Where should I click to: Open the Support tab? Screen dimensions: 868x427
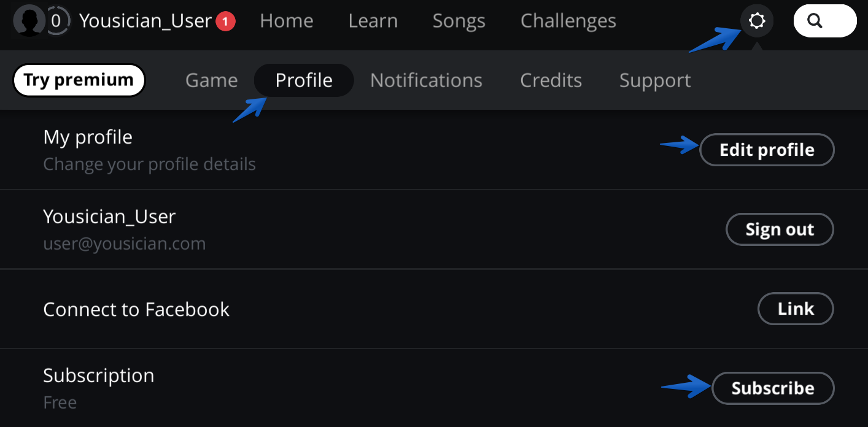[x=655, y=80]
